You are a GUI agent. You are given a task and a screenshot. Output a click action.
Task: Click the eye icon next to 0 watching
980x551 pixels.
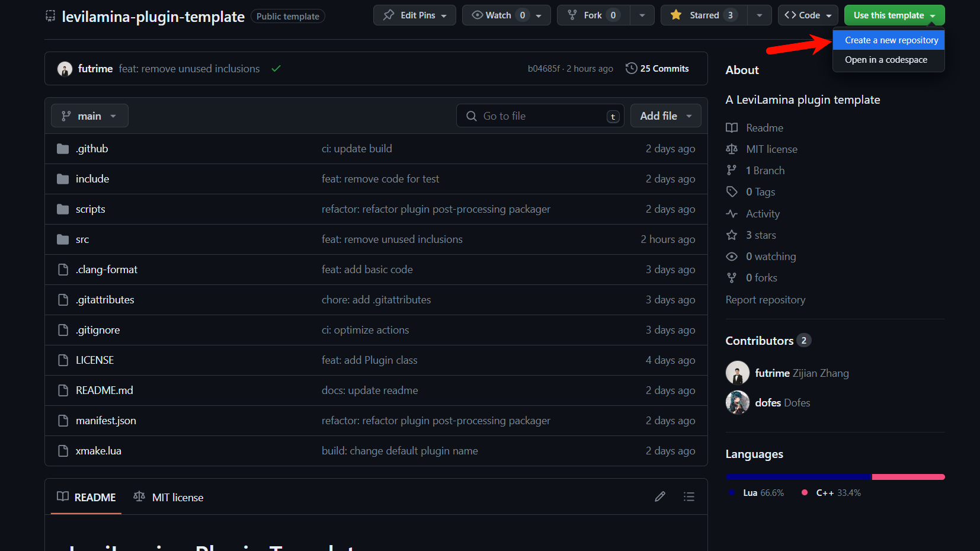[732, 257]
